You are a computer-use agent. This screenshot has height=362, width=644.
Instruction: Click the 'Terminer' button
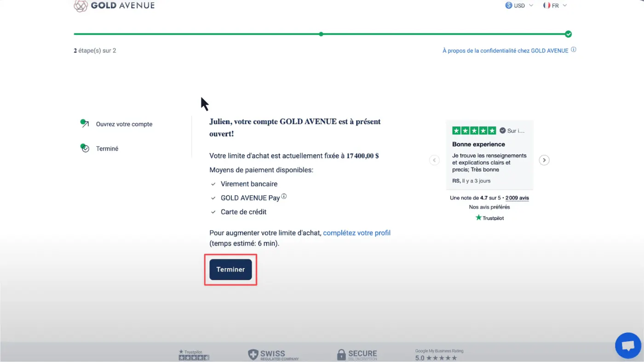point(230,270)
